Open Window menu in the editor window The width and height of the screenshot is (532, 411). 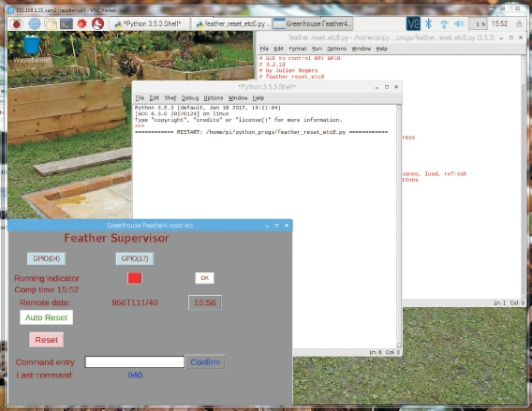point(362,49)
